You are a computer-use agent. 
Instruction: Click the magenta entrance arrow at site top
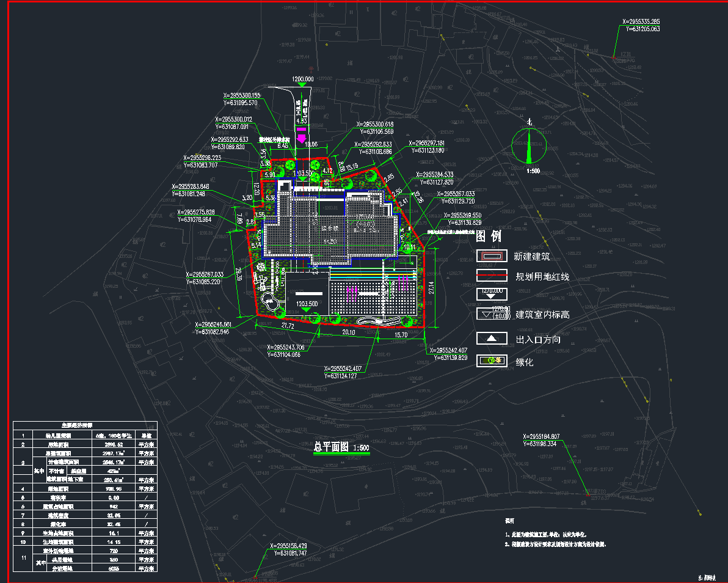300,134
